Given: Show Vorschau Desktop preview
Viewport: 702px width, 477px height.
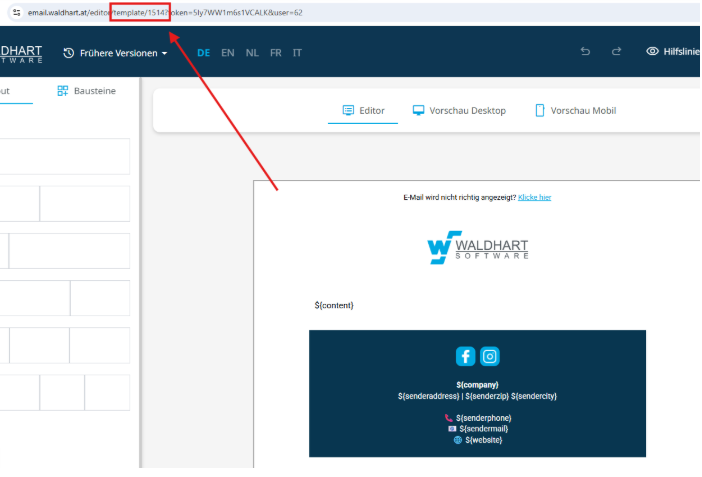Looking at the screenshot, I should coord(459,111).
